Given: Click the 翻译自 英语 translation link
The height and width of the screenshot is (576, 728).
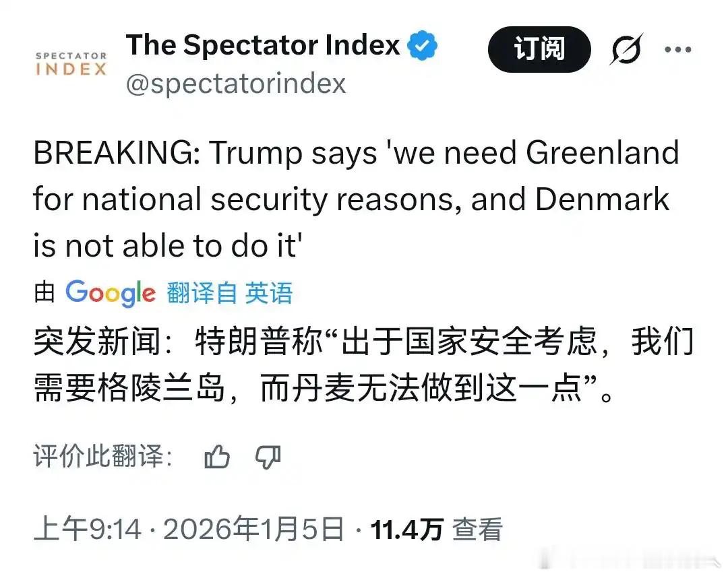Looking at the screenshot, I should click(x=230, y=293).
